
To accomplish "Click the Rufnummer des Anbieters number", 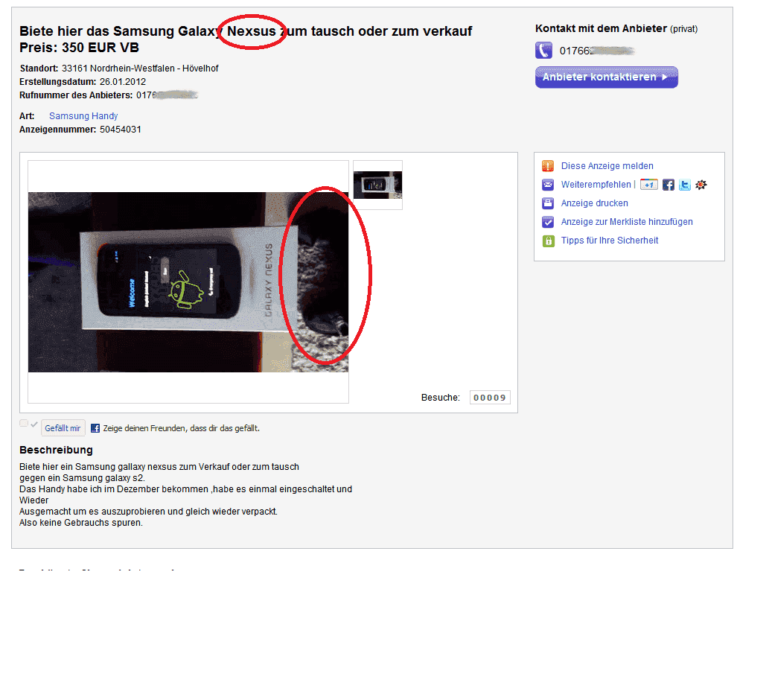I will tap(167, 95).
